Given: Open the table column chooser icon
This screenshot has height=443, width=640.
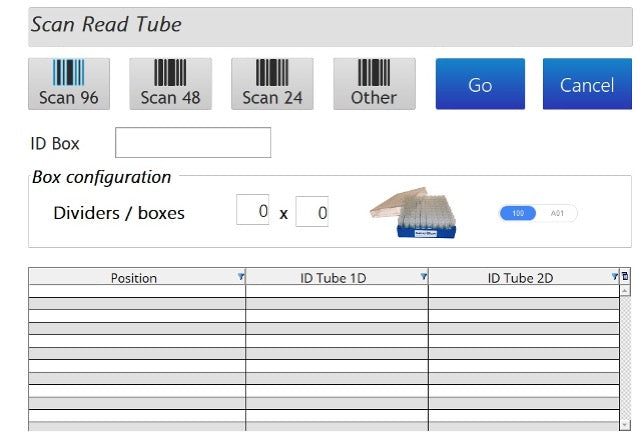Looking at the screenshot, I should coord(625,276).
